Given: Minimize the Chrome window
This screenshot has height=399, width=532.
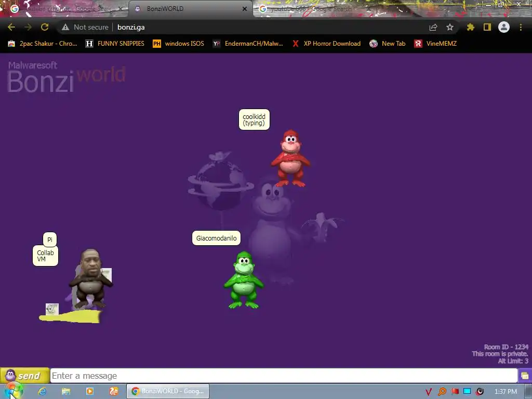Looking at the screenshot, I should coord(488,5).
